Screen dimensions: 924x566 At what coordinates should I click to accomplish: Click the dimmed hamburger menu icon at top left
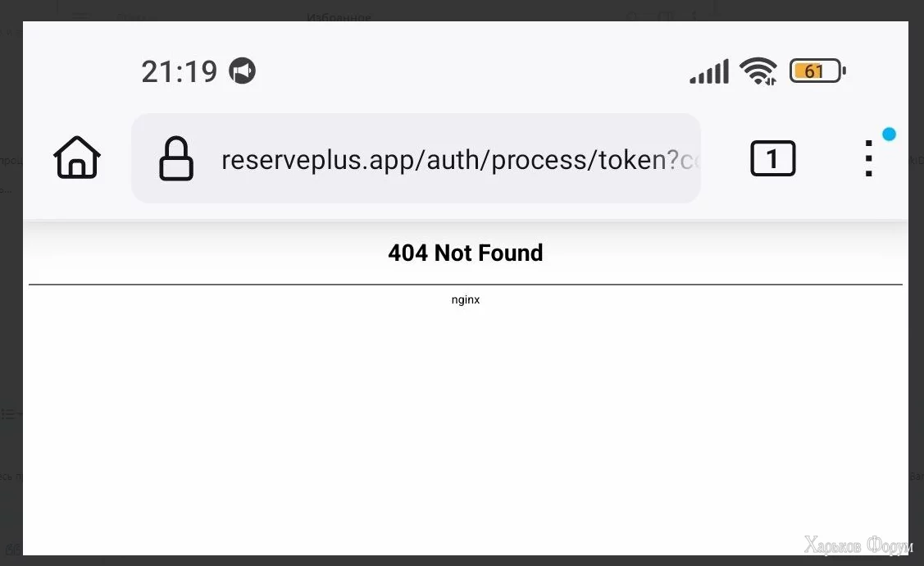tap(80, 16)
